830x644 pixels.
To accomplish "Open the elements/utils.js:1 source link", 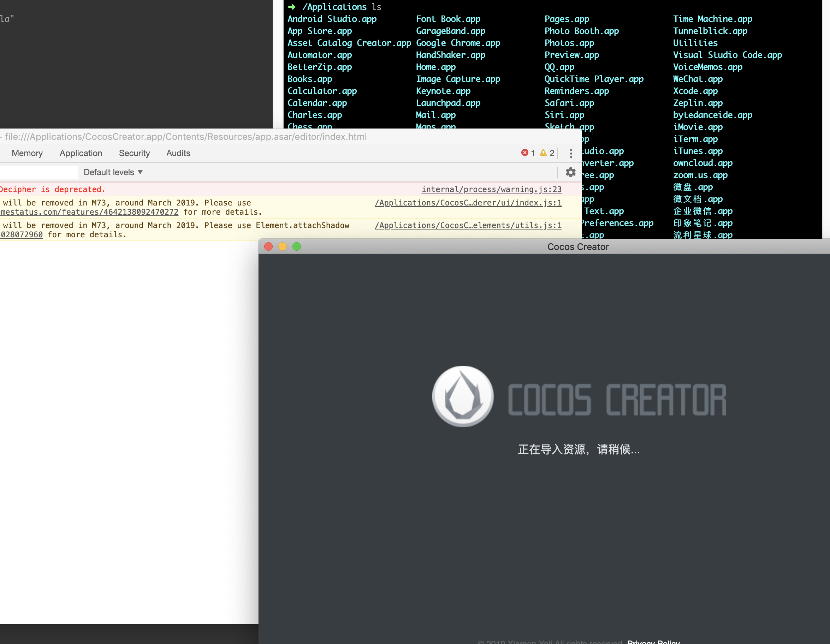I will [x=468, y=225].
